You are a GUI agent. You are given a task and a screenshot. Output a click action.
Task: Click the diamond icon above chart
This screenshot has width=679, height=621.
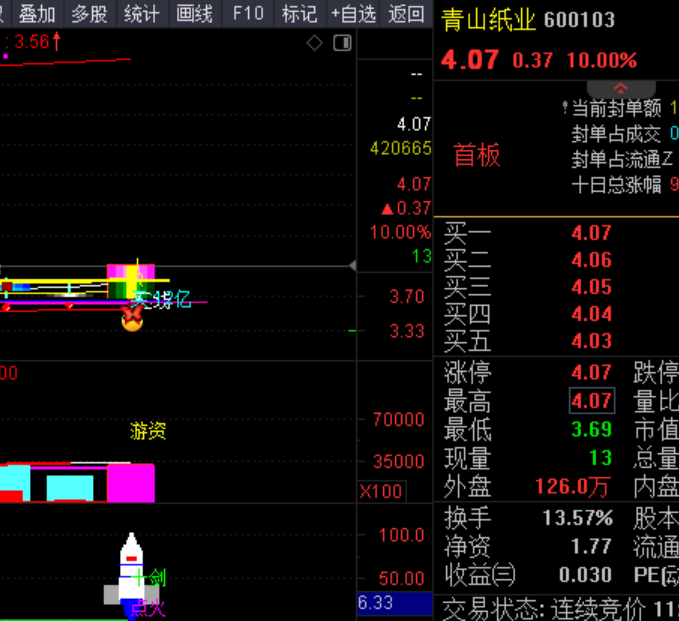(315, 43)
